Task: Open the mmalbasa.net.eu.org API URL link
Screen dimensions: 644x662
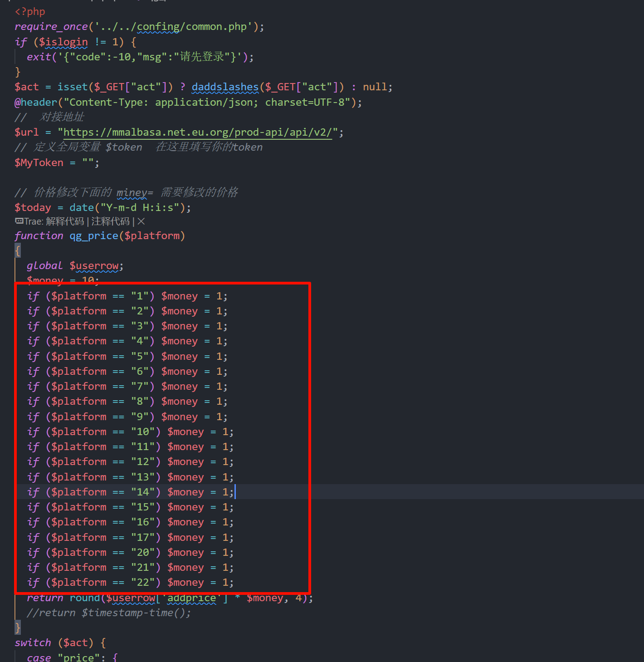Action: 197,132
